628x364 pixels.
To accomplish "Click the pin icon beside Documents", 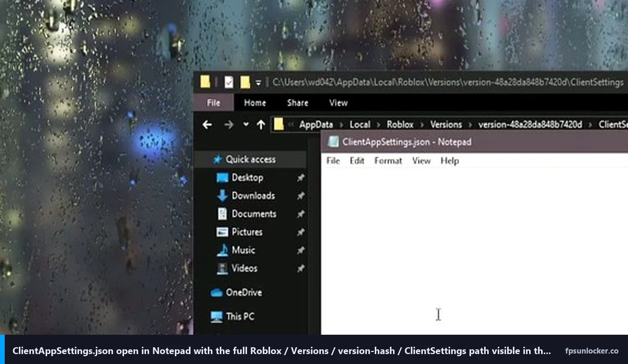I will click(300, 214).
